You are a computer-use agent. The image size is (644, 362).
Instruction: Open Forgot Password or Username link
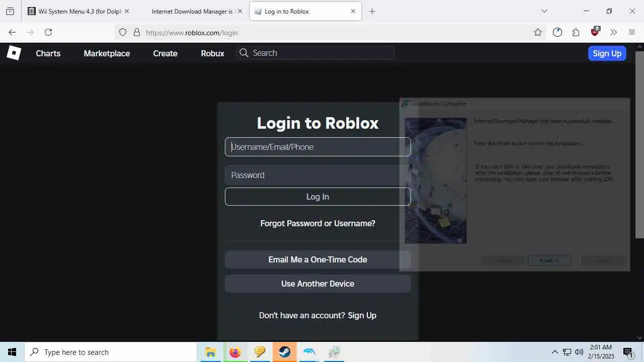[317, 223]
